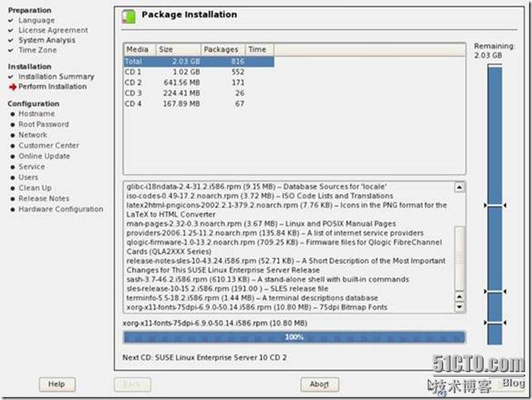Click the man-pages log entry
The height and width of the screenshot is (400, 532).
point(261,224)
